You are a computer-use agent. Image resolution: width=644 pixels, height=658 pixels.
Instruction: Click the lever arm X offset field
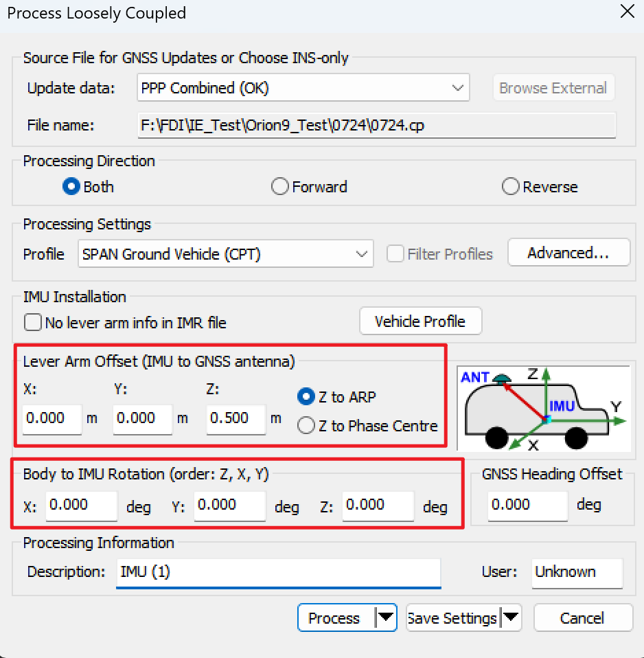click(x=52, y=418)
